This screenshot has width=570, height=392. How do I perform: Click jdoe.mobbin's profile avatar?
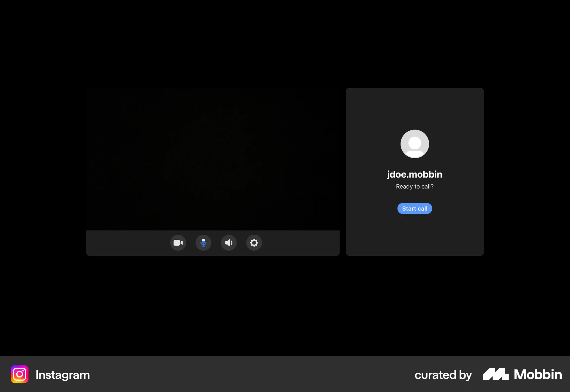[414, 144]
